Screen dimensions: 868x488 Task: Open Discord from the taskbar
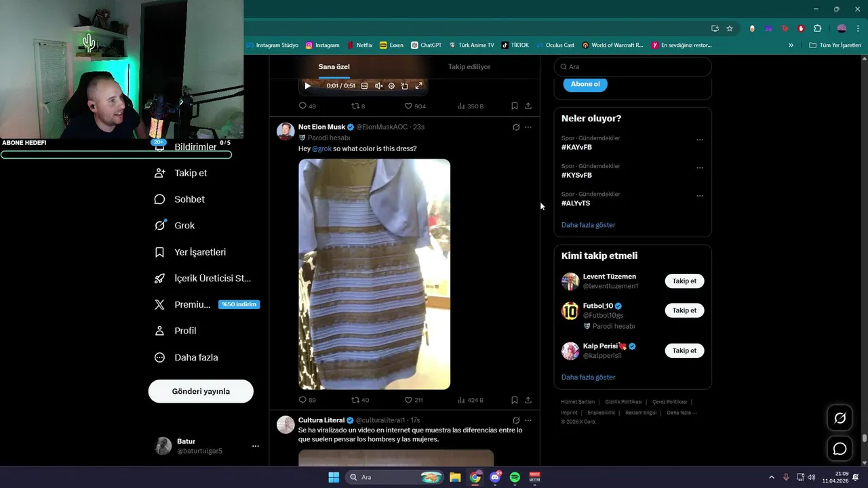[495, 477]
